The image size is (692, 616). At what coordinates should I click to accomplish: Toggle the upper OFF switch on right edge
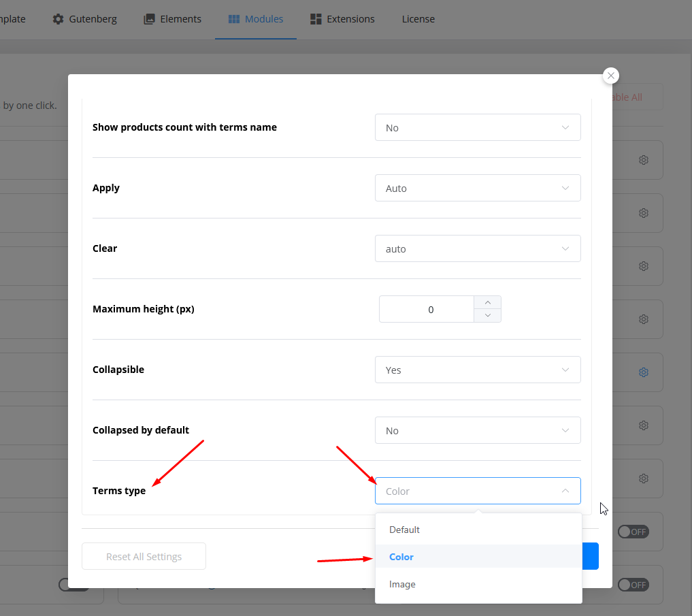click(633, 532)
